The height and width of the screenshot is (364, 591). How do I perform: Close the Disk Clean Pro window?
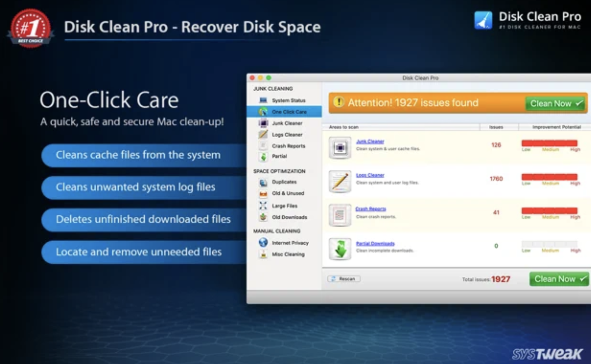pyautogui.click(x=252, y=78)
